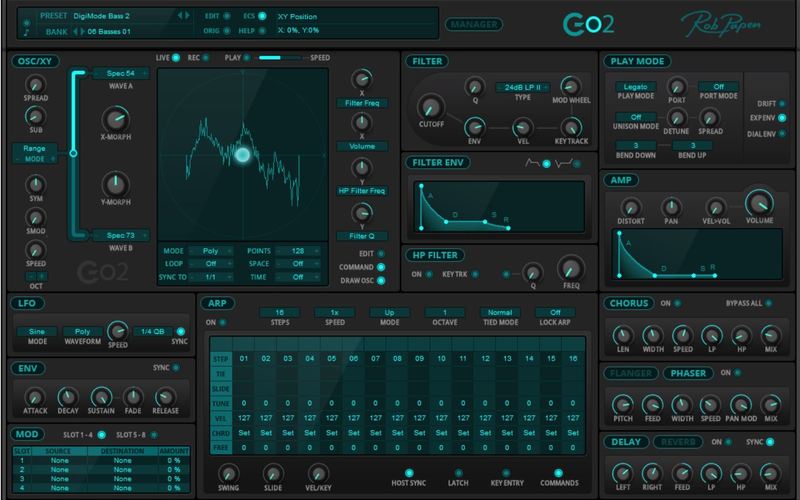Click the amp VOLUME knob

pyautogui.click(x=759, y=203)
